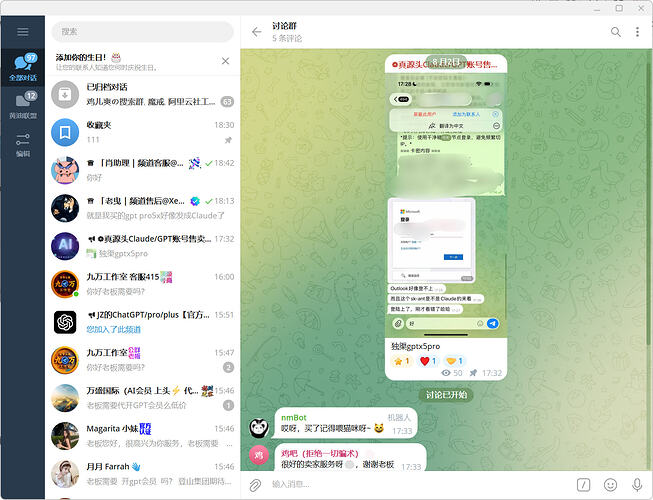The height and width of the screenshot is (500, 653).
Task: Click the views eye icon showing 50
Action: (446, 373)
